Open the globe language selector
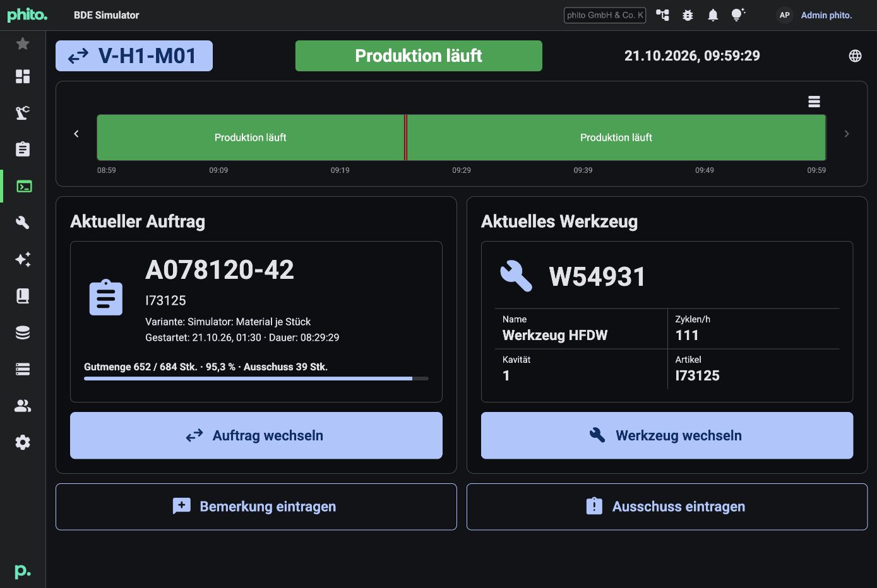Viewport: 877px width, 588px height. tap(855, 56)
